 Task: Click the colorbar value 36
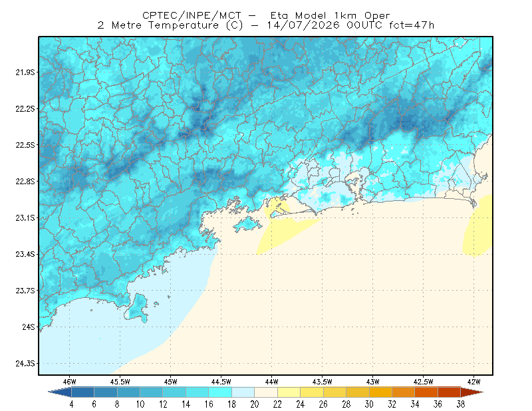tap(438, 404)
